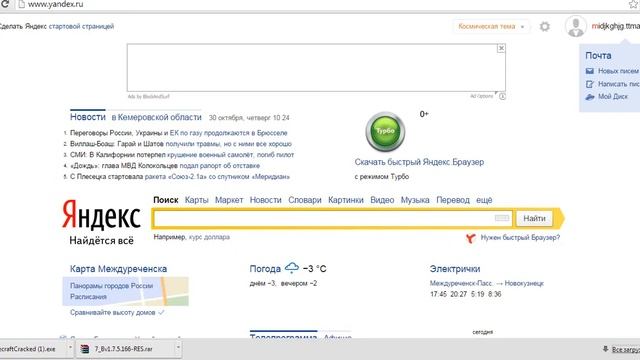Open the Электрички heading link

click(x=455, y=269)
